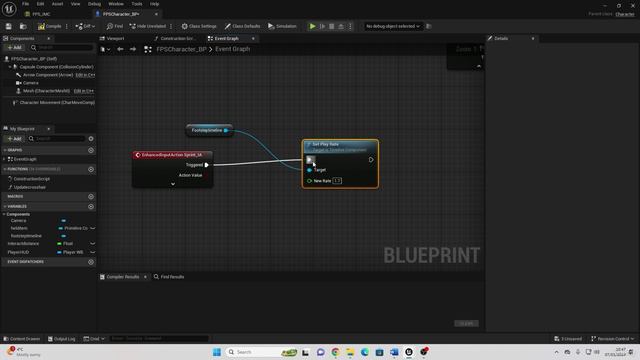Add new function with Functions plus icon

[x=91, y=169]
